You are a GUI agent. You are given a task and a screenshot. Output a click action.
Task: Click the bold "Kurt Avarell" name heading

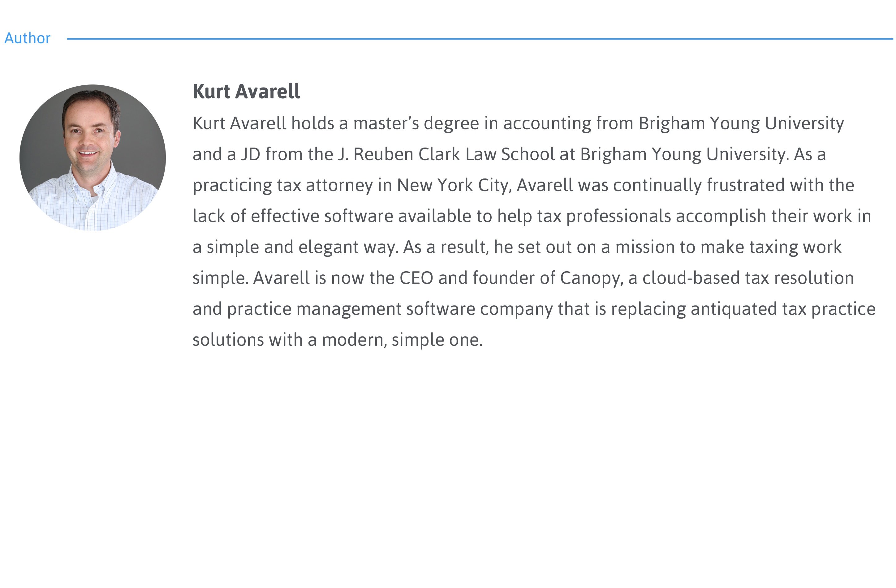click(x=246, y=92)
